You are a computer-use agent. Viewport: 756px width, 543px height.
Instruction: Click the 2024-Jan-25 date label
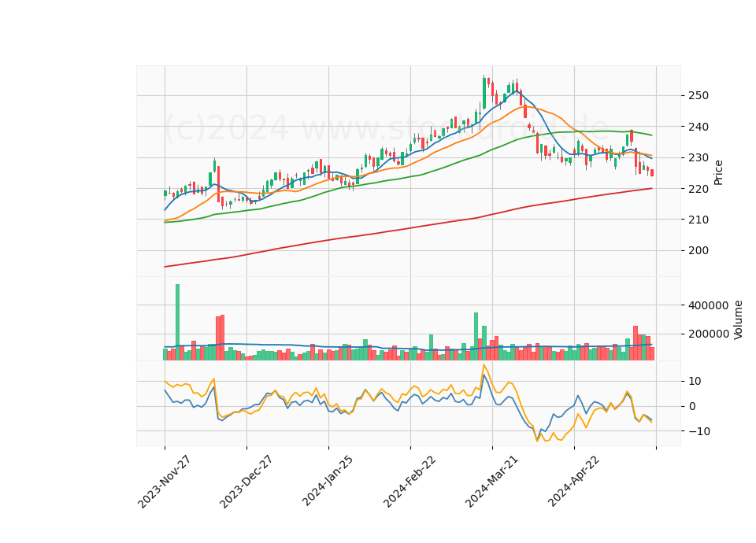tap(328, 481)
